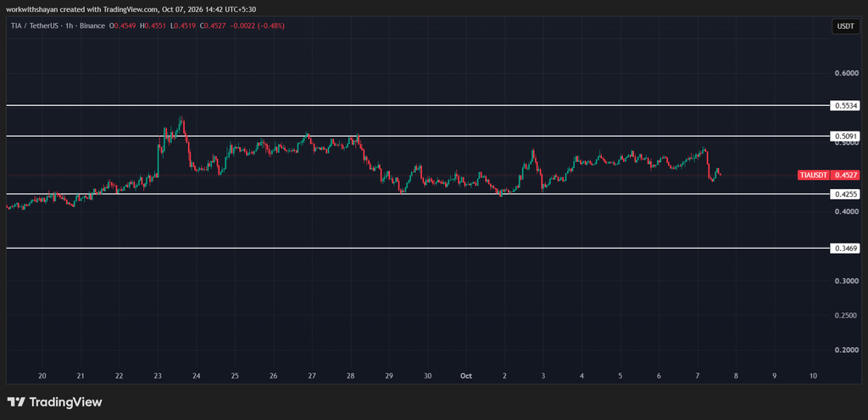Click date 20 on time axis
This screenshot has width=868, height=420.
[42, 376]
